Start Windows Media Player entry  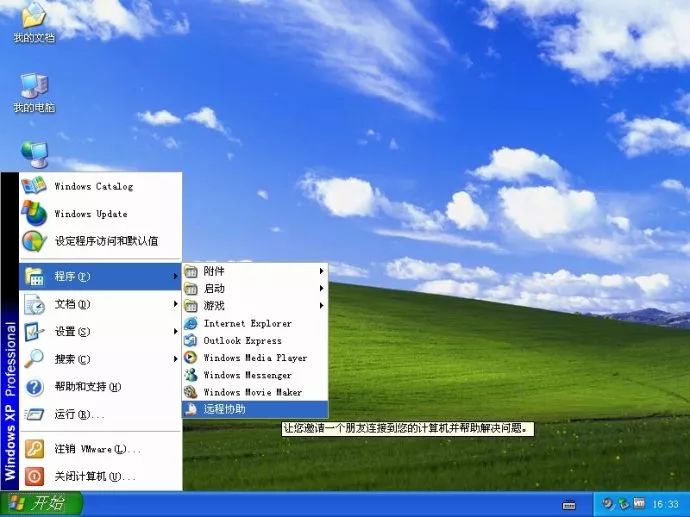coord(255,358)
